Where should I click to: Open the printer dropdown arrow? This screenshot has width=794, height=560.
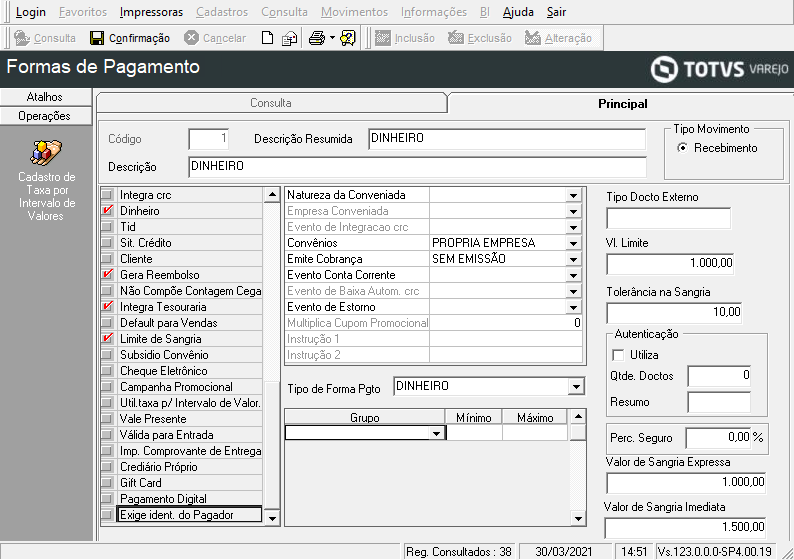(x=332, y=38)
